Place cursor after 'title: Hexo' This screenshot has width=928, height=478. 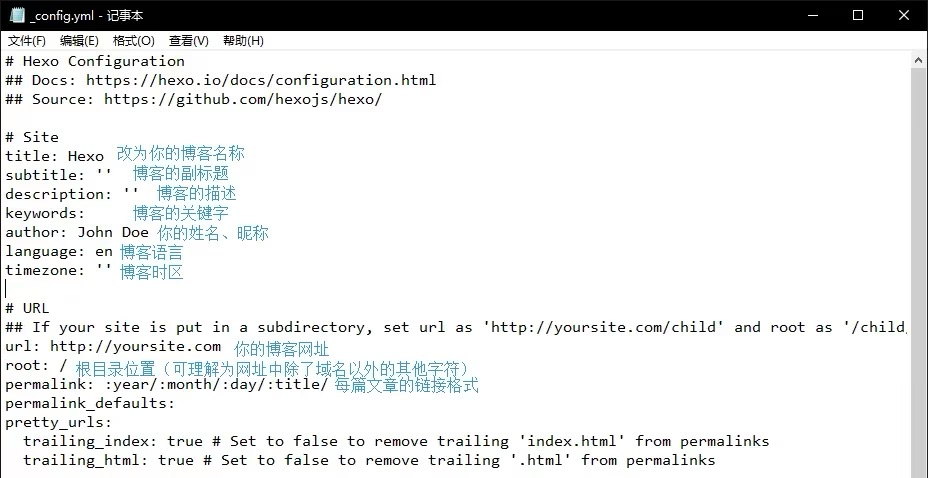click(x=104, y=156)
